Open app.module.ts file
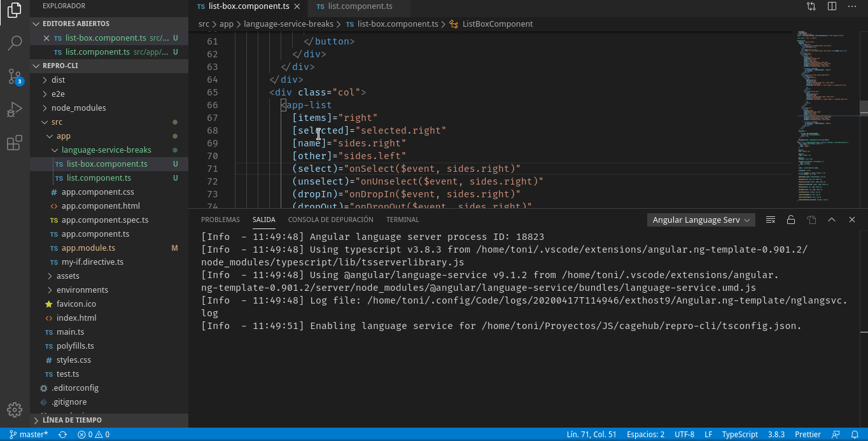 pos(109,248)
